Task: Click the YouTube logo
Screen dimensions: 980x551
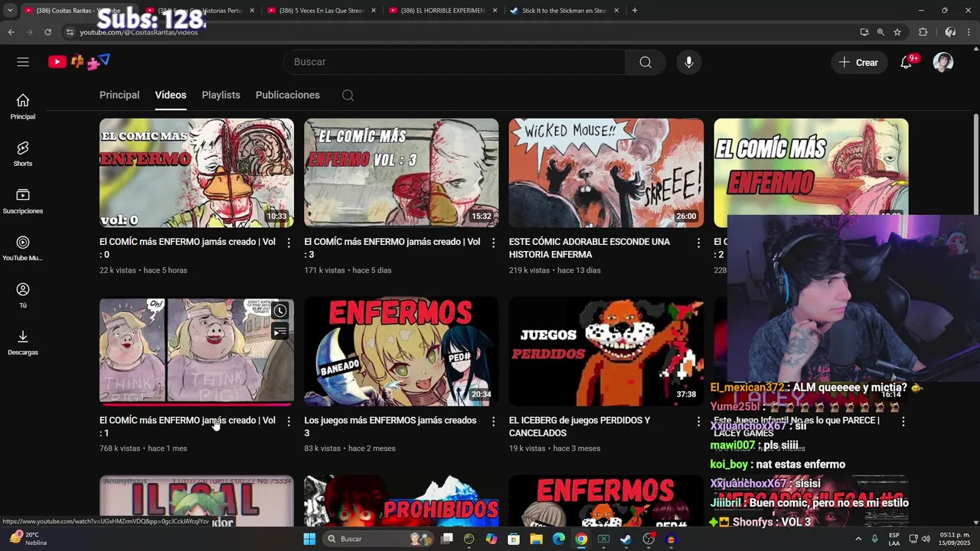Action: pos(80,62)
